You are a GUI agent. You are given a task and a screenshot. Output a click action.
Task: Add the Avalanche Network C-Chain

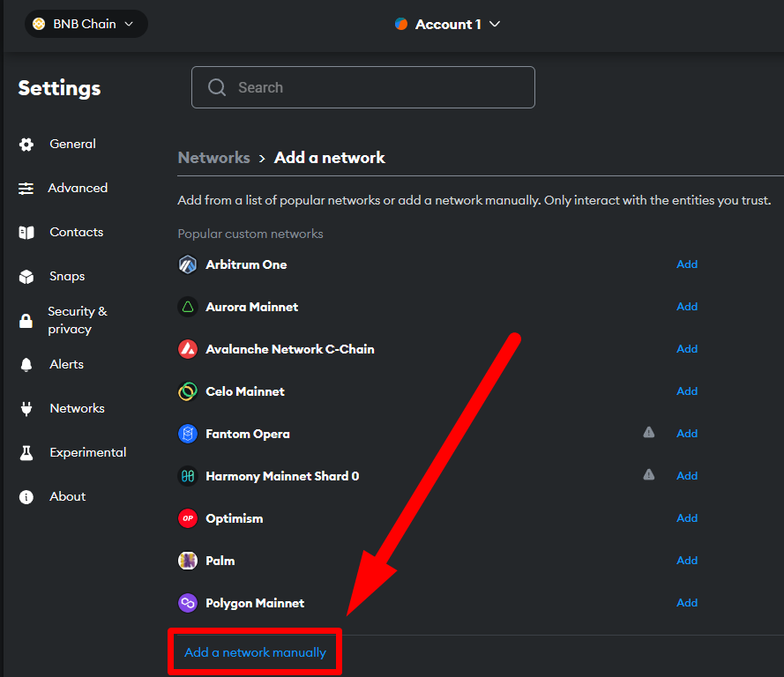click(x=687, y=349)
